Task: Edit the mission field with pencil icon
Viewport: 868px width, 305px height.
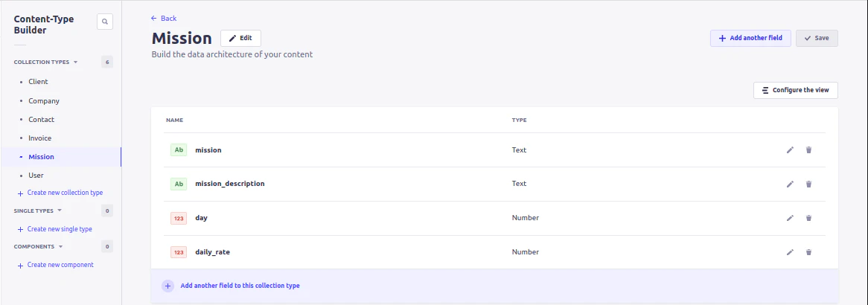Action: 791,150
